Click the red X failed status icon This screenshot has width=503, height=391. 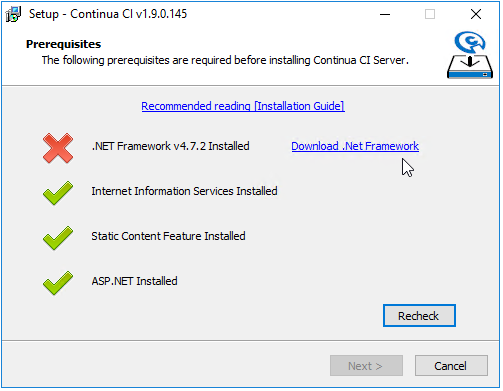(x=58, y=148)
